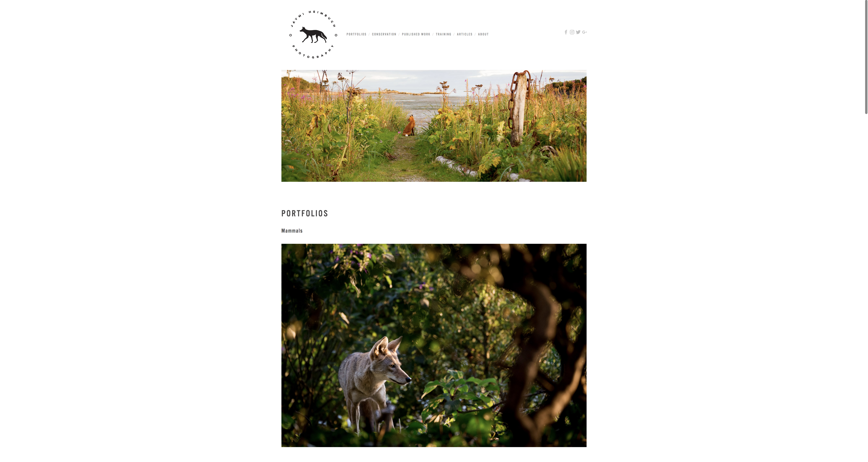Viewport: 868px width, 462px height.
Task: Open the Twitter bird icon
Action: [x=578, y=32]
